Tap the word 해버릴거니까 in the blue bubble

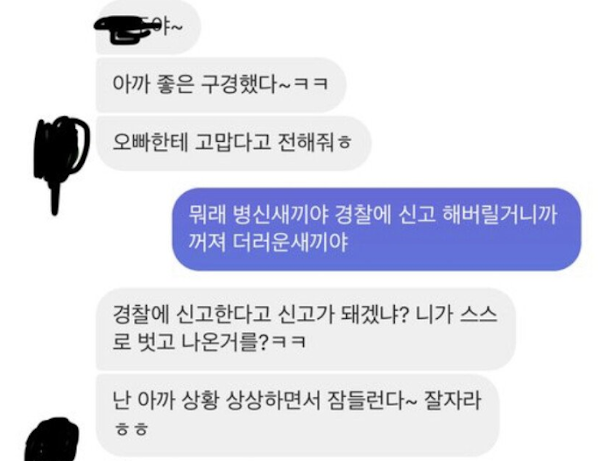[500, 215]
